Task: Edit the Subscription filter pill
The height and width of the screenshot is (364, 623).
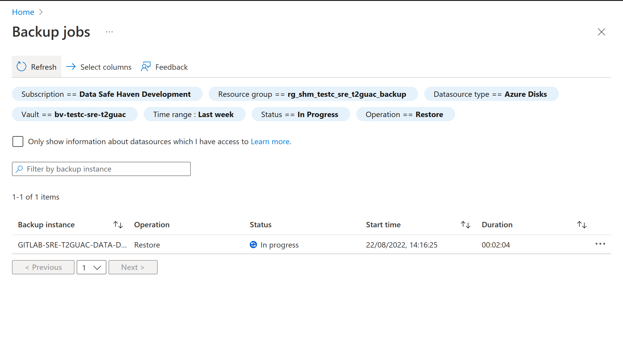Action: point(107,94)
